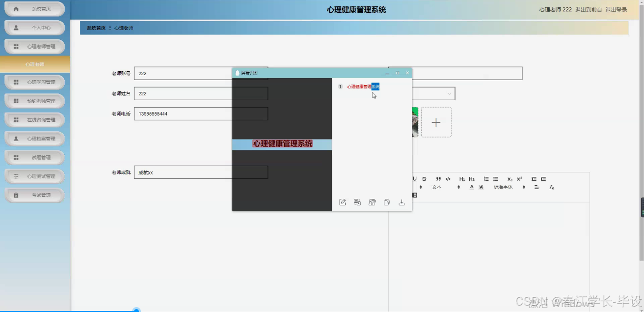Click the translate icon in the 屏幕识图 window
The height and width of the screenshot is (312, 644).
click(x=357, y=202)
